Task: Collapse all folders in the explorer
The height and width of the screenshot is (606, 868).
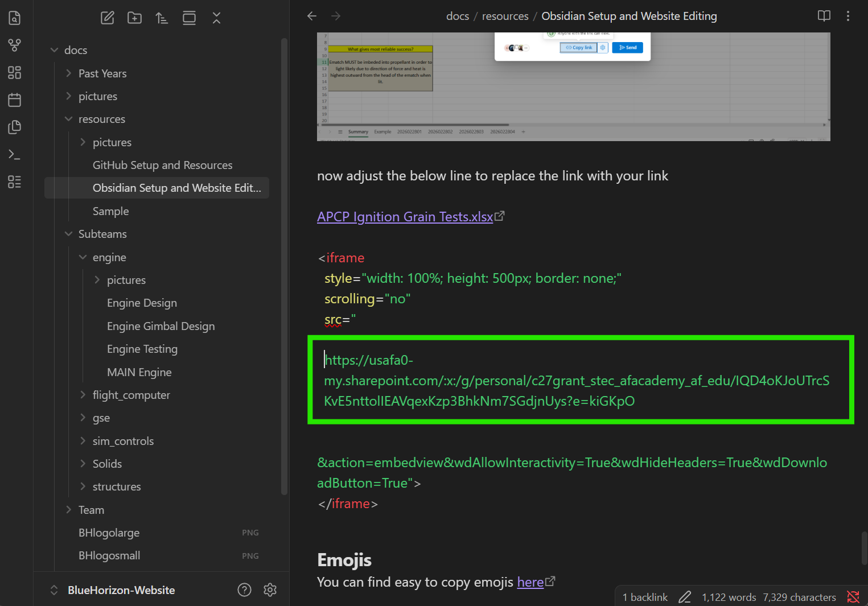Action: [x=216, y=18]
